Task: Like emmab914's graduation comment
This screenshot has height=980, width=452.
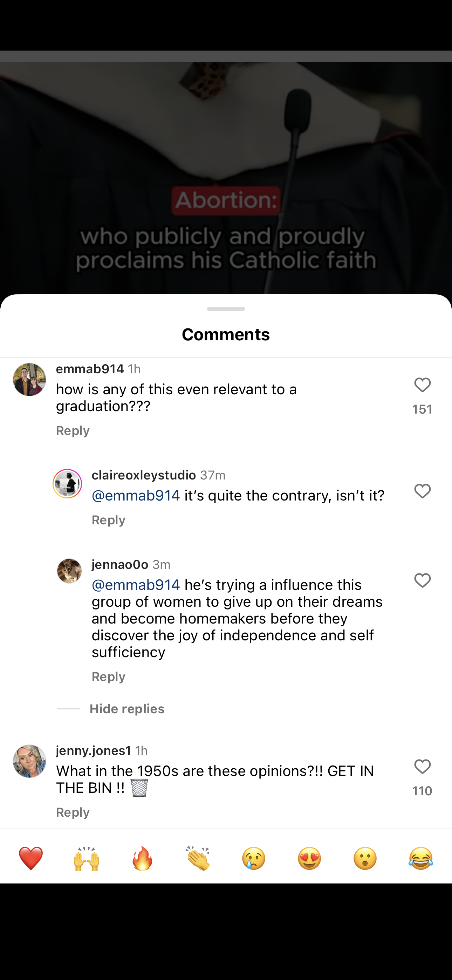Action: pos(422,385)
